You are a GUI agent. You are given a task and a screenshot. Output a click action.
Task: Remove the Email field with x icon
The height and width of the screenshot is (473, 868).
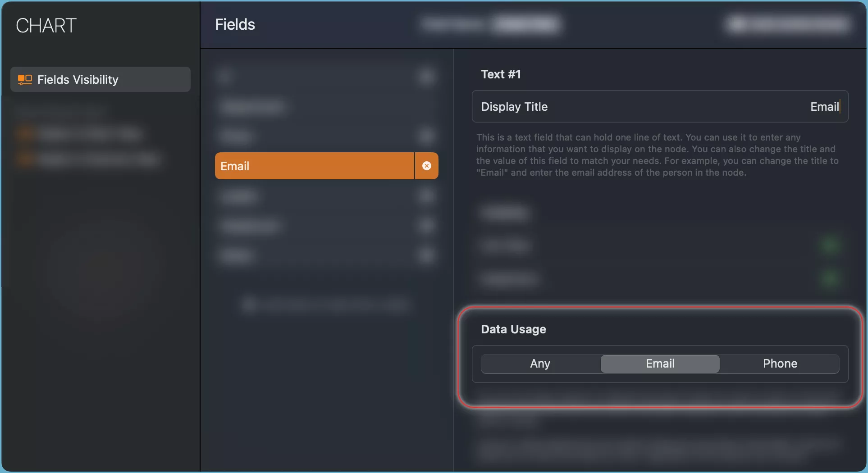point(426,166)
